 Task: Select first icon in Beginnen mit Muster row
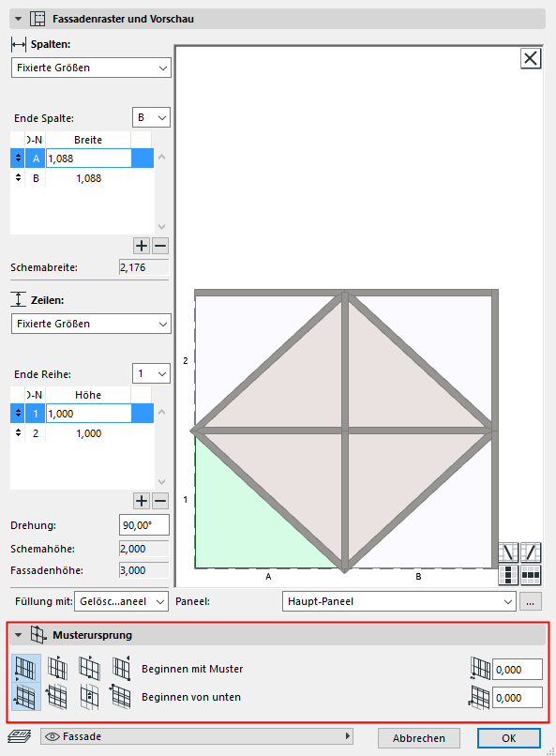(26, 668)
